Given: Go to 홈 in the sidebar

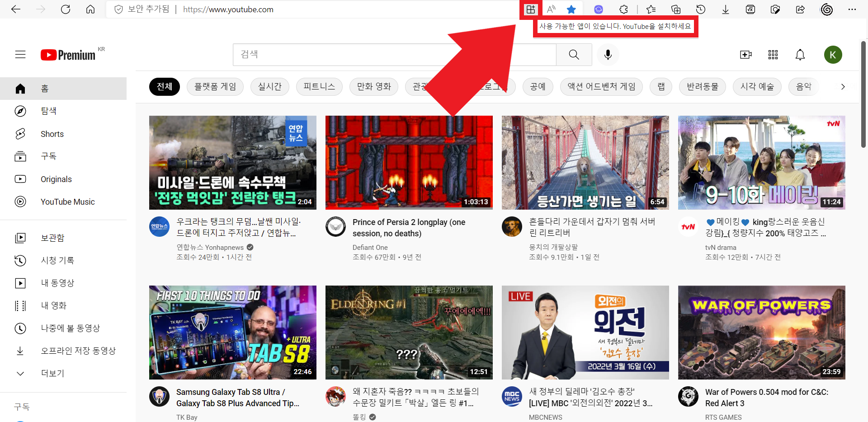Looking at the screenshot, I should (x=63, y=89).
